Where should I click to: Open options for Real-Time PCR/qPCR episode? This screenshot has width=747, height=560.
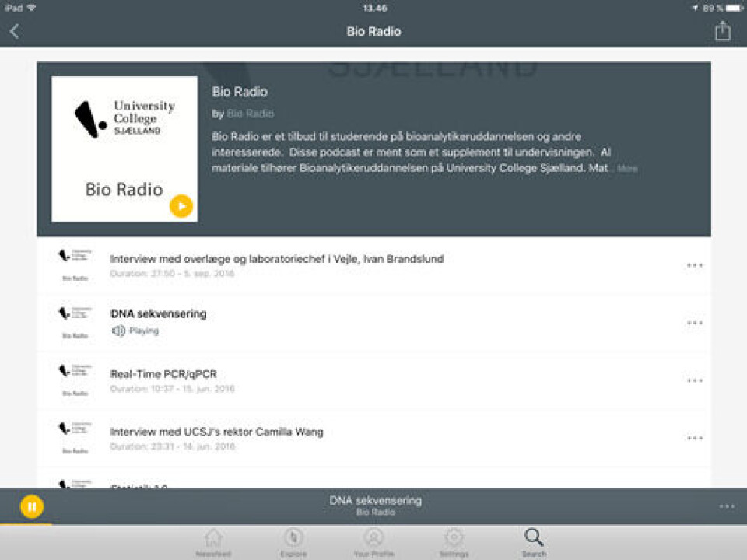click(x=694, y=380)
